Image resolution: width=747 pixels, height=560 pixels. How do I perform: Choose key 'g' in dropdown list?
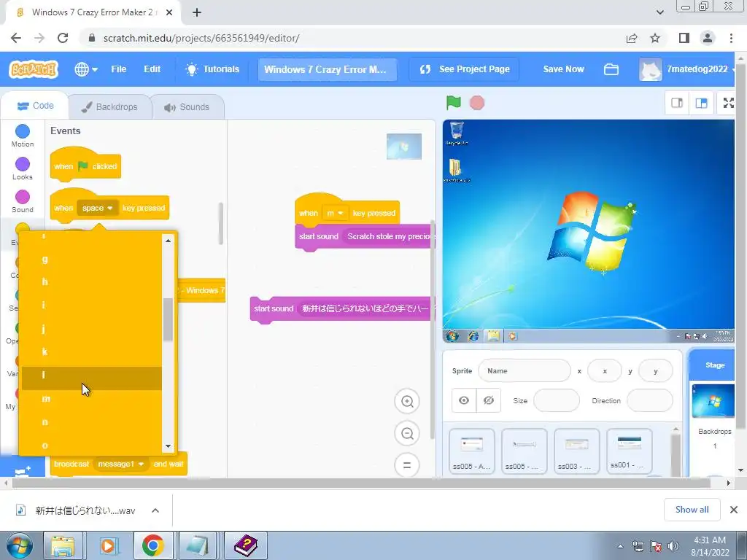[x=92, y=259]
